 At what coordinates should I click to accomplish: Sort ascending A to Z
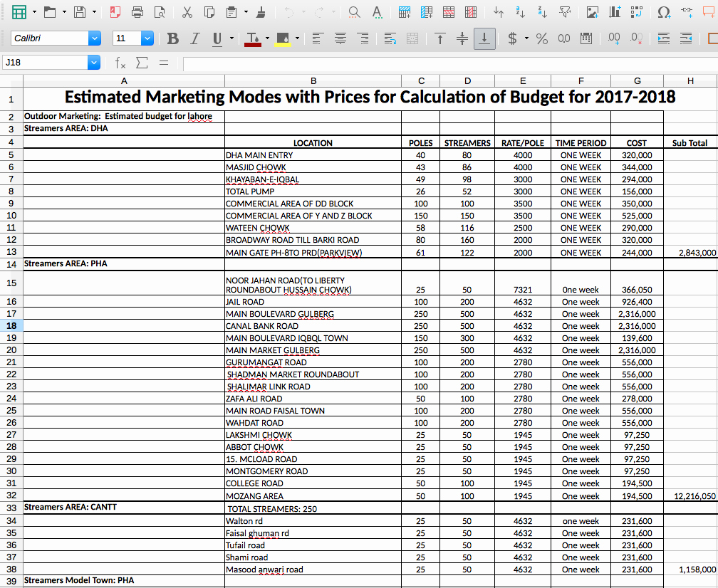click(520, 12)
